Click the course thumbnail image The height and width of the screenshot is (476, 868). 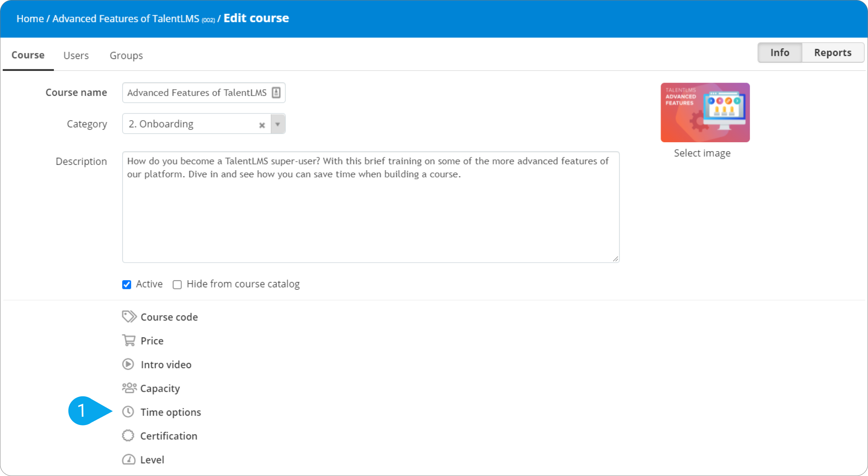705,112
